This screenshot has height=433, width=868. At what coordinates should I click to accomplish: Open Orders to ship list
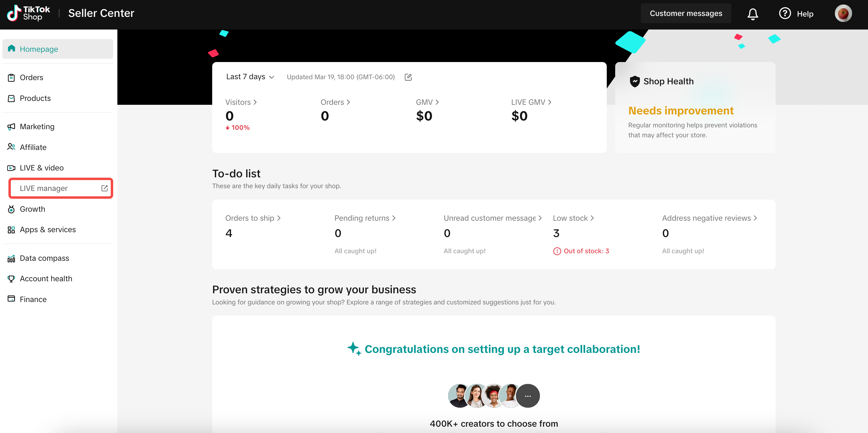point(253,218)
